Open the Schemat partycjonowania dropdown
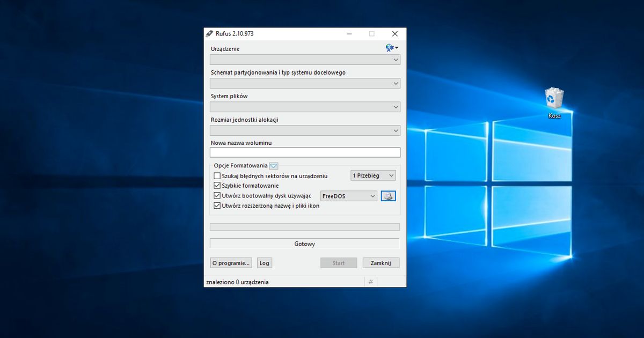 click(x=305, y=83)
